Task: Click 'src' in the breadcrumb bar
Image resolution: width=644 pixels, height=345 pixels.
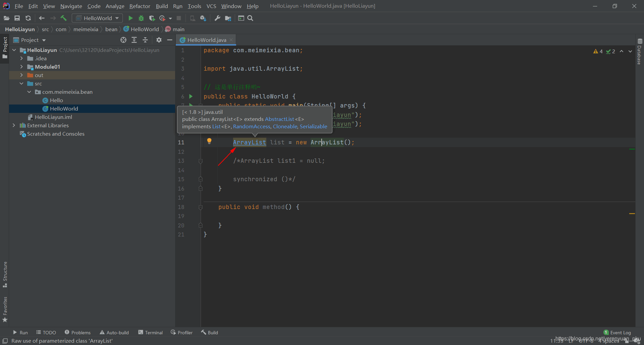Action: (x=45, y=29)
